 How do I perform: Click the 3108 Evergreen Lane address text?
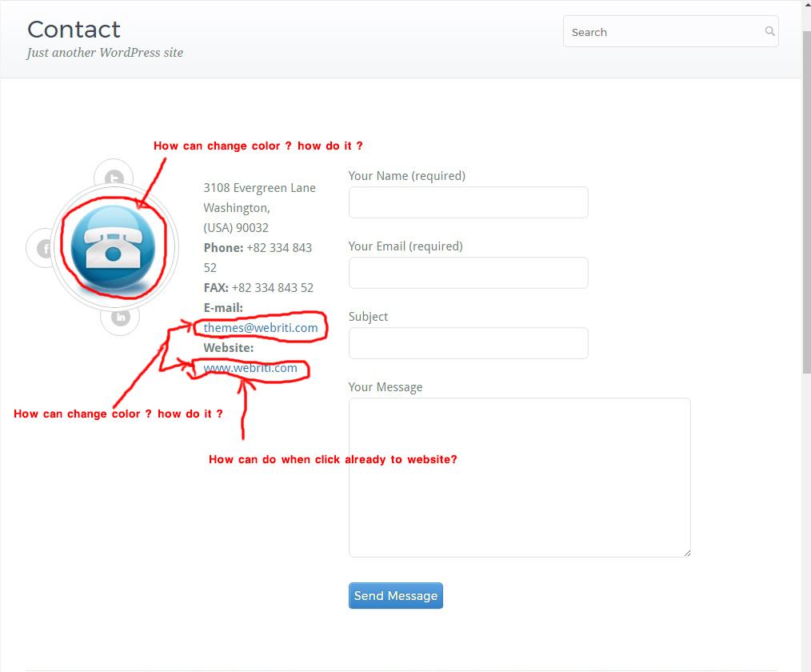point(259,187)
